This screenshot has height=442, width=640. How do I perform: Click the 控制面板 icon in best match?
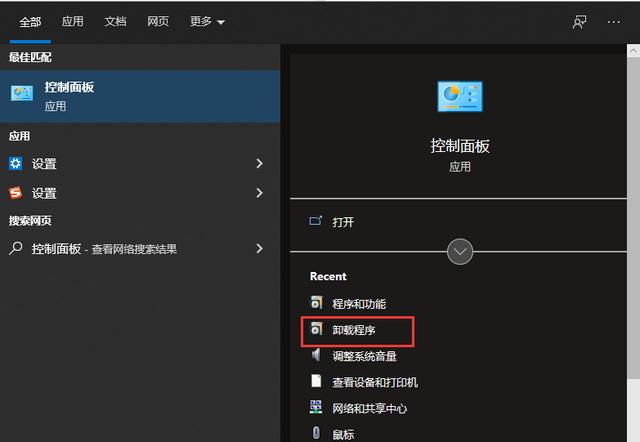(x=22, y=93)
